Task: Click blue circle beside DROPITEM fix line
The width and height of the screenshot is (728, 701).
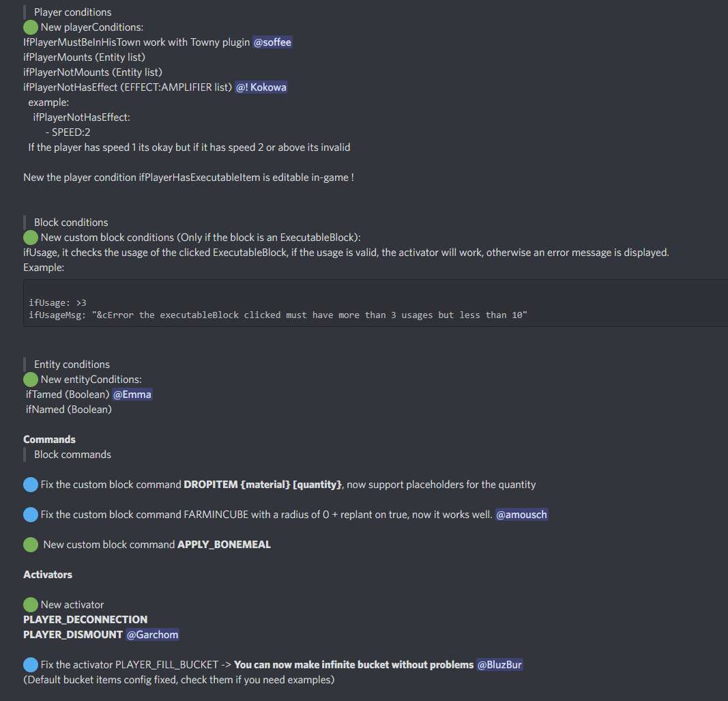Action: click(31, 485)
